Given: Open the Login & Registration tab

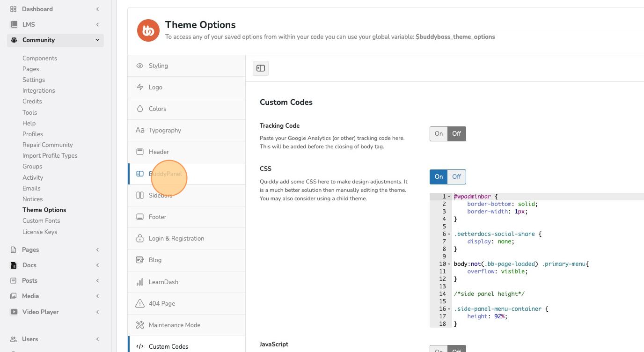Looking at the screenshot, I should click(x=186, y=238).
